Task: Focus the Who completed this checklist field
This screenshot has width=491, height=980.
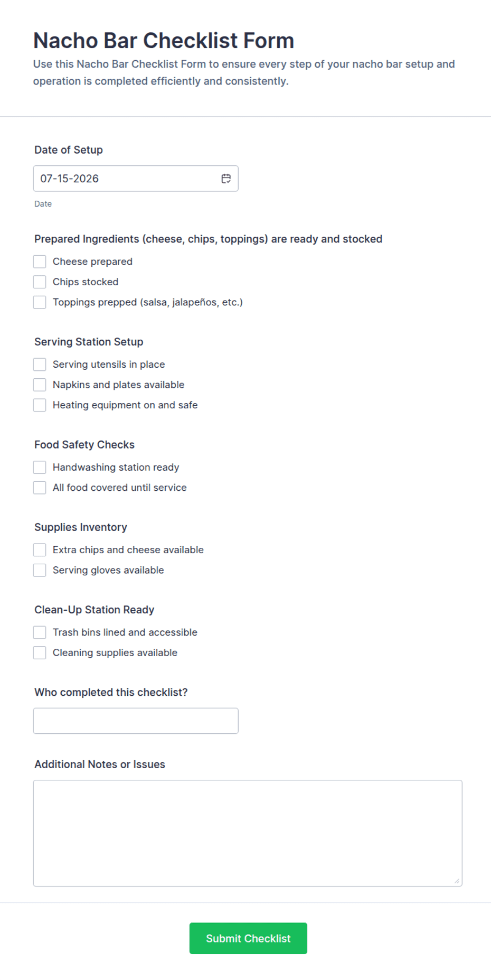Action: pos(136,721)
